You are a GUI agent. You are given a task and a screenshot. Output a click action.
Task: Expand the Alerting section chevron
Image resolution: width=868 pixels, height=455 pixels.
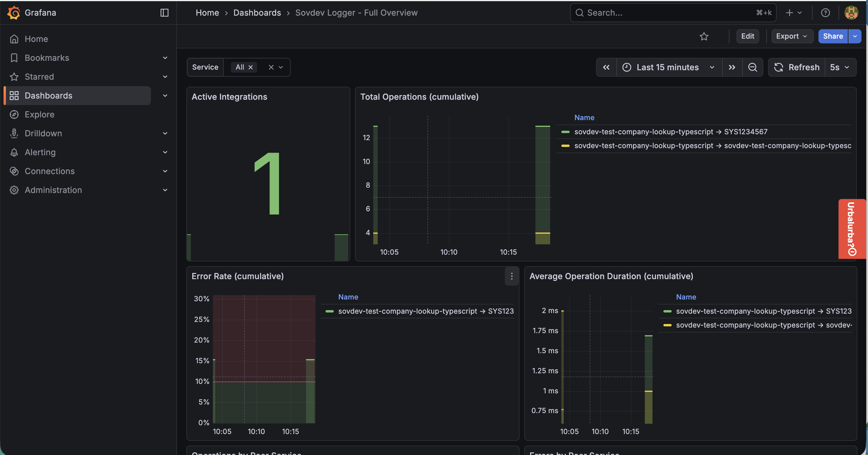(165, 152)
